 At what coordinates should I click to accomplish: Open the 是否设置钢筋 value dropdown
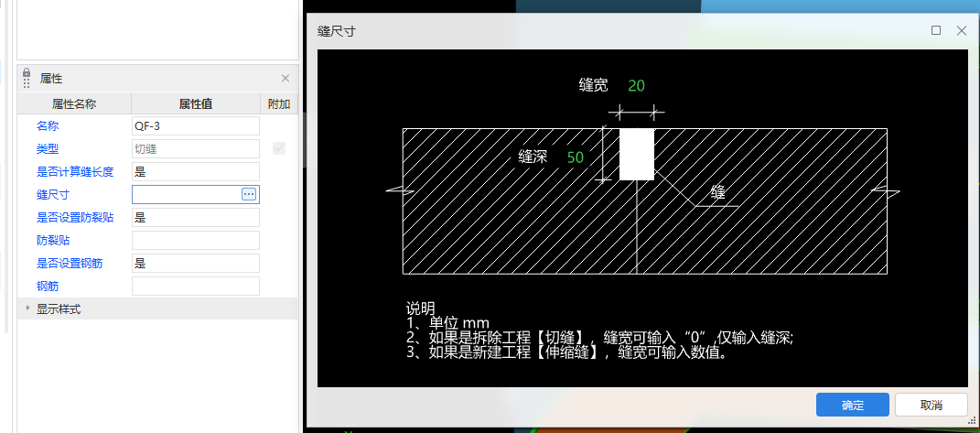pyautogui.click(x=196, y=263)
